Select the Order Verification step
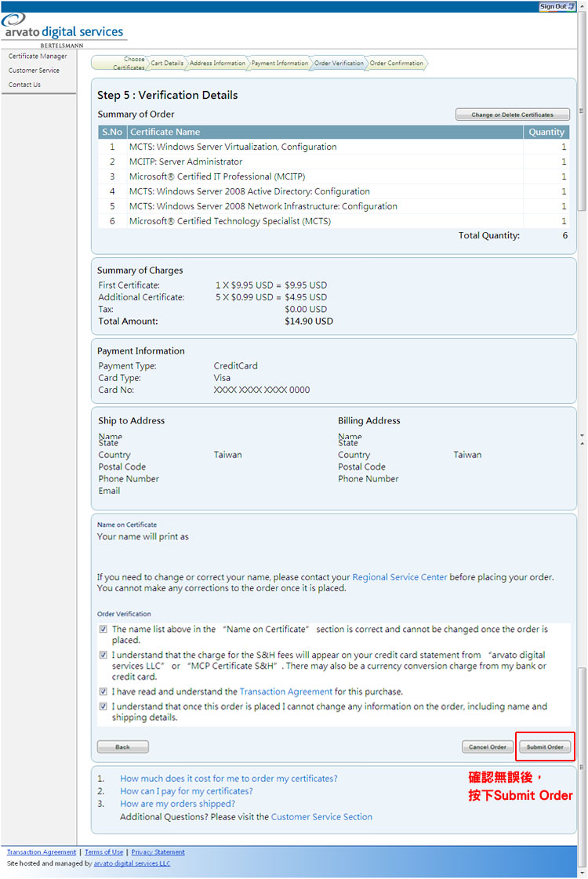 coord(339,63)
